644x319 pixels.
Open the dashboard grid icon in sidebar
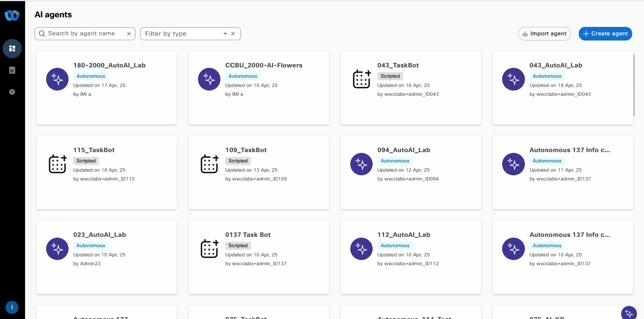pyautogui.click(x=12, y=49)
